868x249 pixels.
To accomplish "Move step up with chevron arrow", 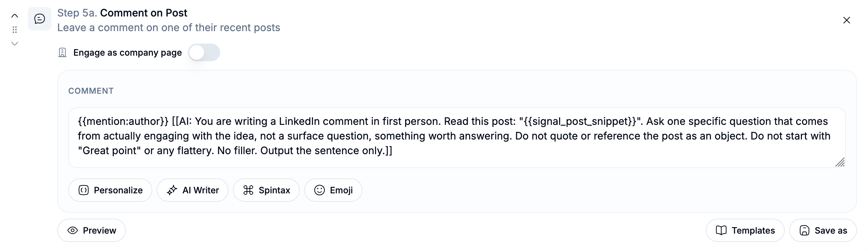I will (15, 16).
